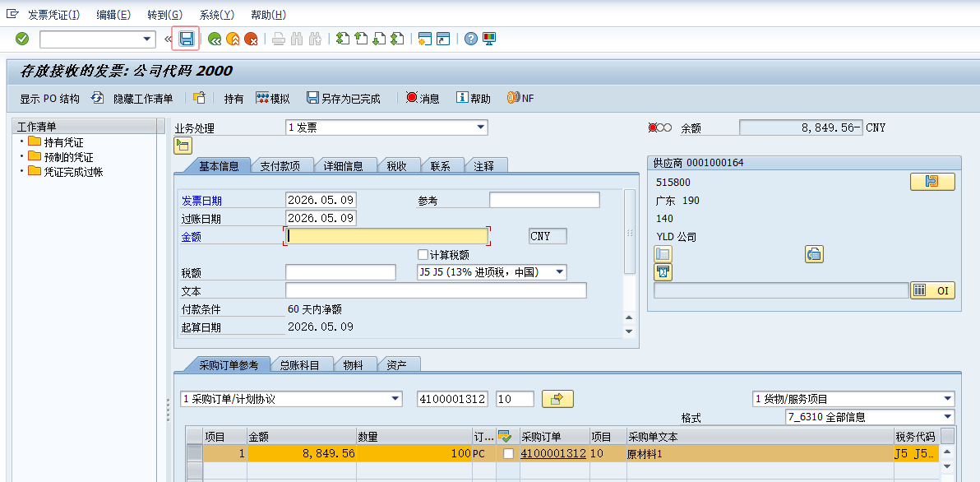Click the 模拟 button
This screenshot has height=482, width=980.
(x=272, y=98)
